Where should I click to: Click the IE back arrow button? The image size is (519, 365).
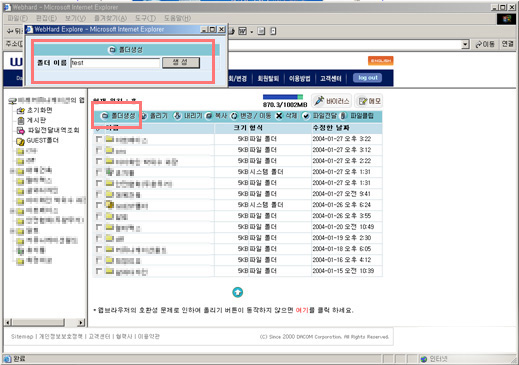click(10, 31)
